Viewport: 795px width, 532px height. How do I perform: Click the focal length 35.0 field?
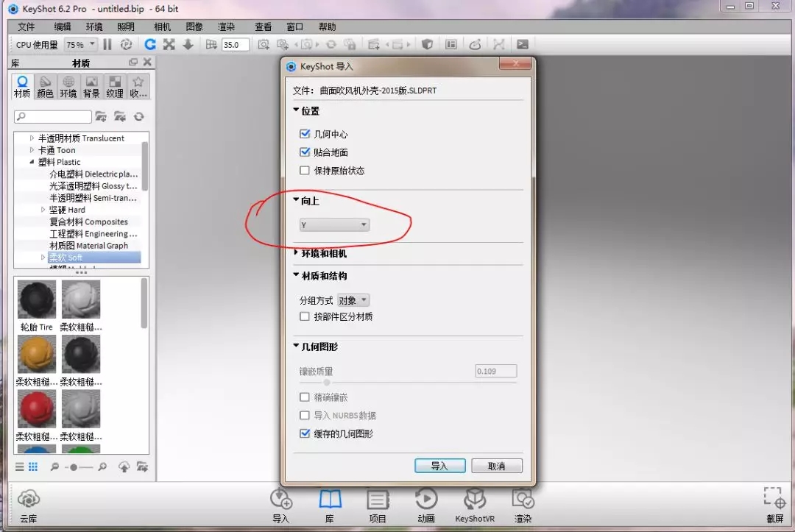click(x=236, y=45)
